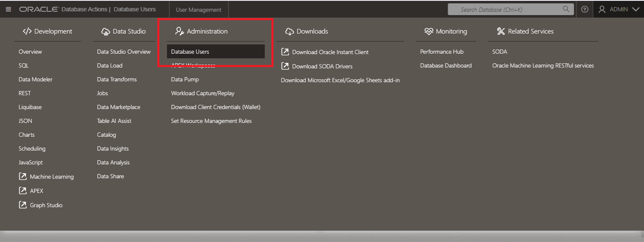Viewport: 644px width, 242px height.
Task: Click the Development section heading
Action: [x=53, y=31]
